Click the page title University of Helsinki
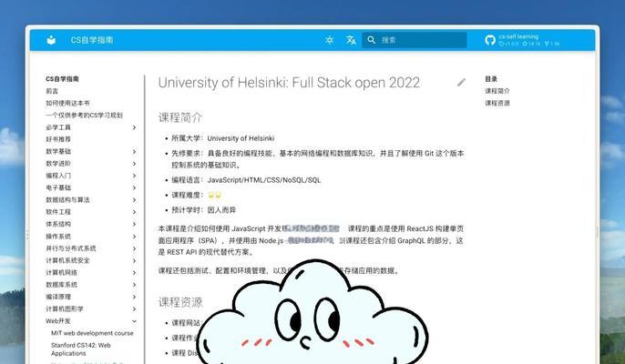The width and height of the screenshot is (625, 364). 289,83
